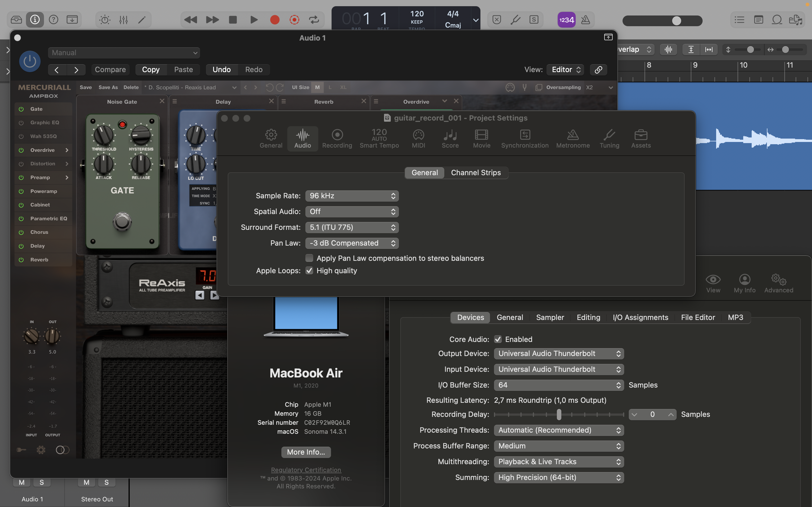Toggle the Cycle loop icon
812x507 pixels.
pos(314,20)
